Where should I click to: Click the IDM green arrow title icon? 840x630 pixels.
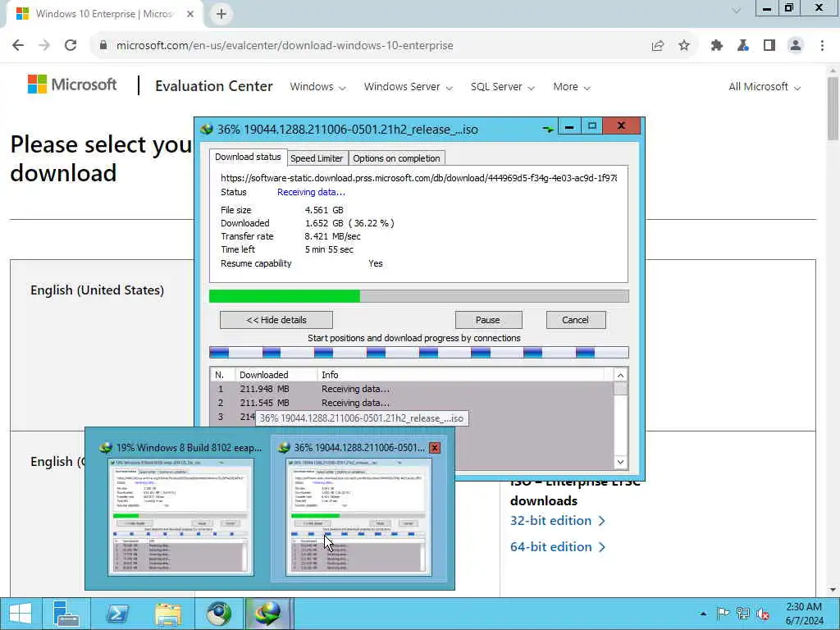tap(547, 129)
